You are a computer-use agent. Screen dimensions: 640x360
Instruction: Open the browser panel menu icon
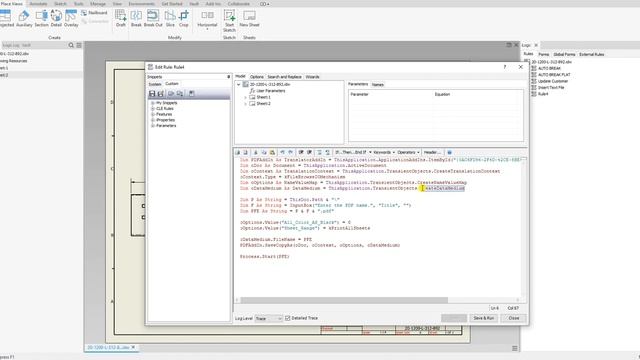pos(79,45)
